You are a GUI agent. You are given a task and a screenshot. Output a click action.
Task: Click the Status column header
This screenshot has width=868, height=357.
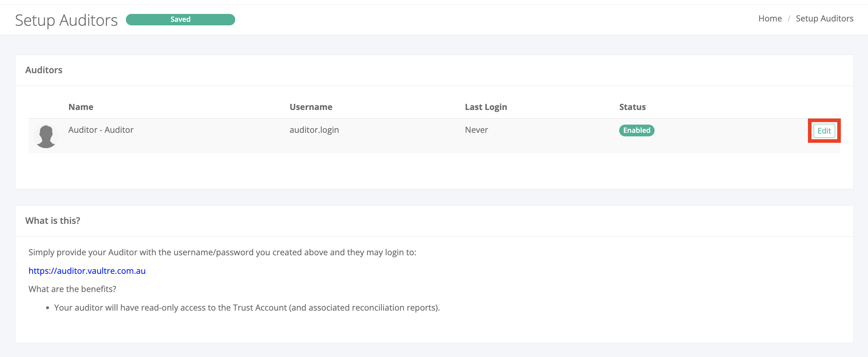[632, 107]
